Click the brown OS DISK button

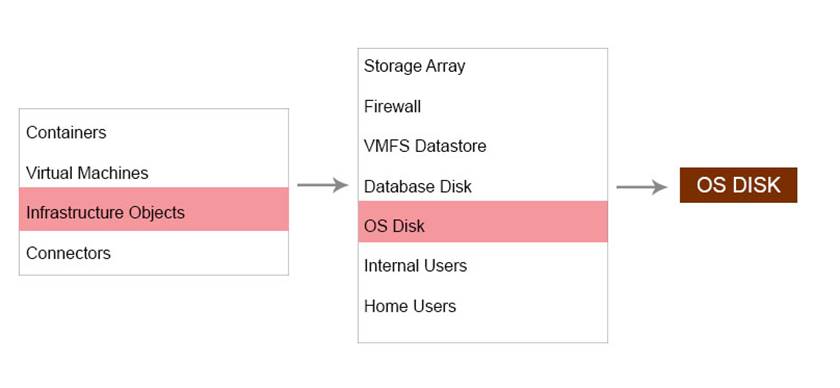click(738, 185)
